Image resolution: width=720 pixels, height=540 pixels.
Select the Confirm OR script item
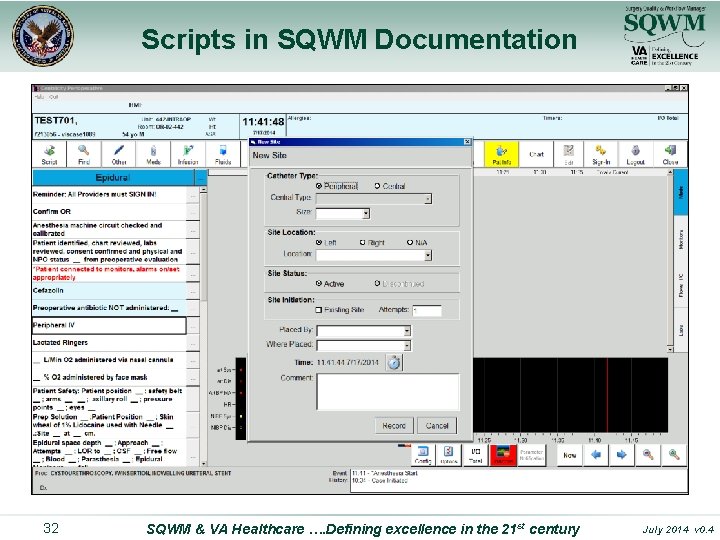(x=109, y=212)
